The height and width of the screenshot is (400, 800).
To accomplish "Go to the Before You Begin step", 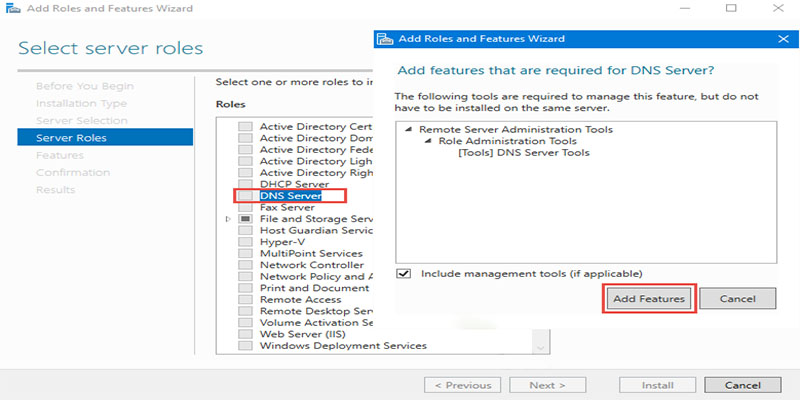I will (x=85, y=86).
